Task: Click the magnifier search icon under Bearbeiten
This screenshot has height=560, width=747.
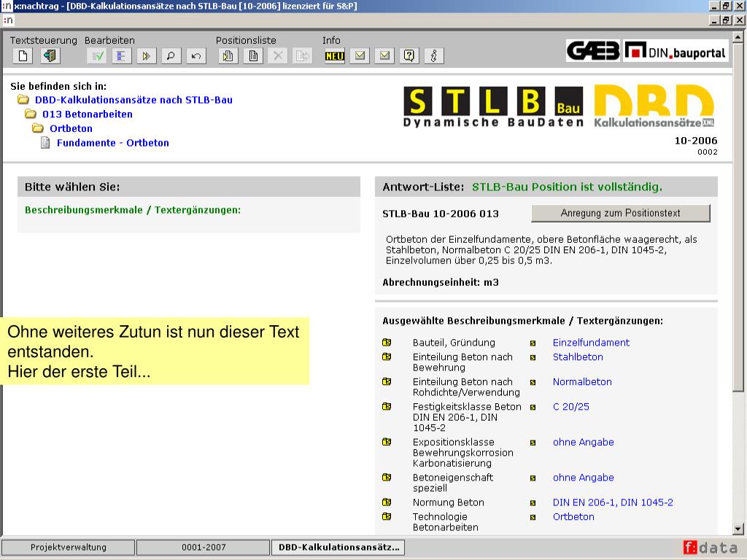Action: pyautogui.click(x=171, y=56)
